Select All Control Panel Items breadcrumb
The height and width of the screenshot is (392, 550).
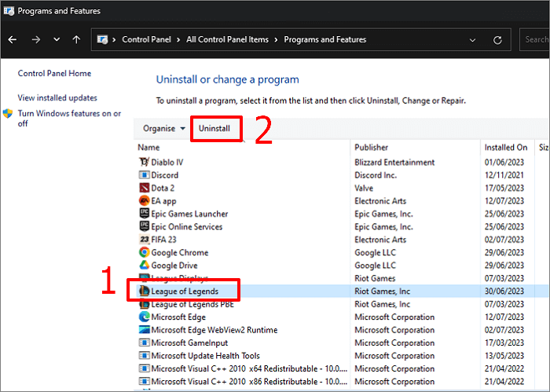[227, 39]
